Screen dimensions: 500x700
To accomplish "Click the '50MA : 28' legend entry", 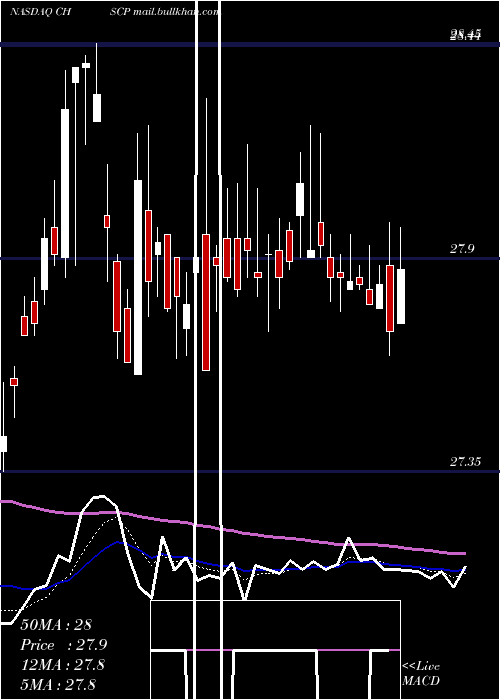I will click(x=55, y=625).
